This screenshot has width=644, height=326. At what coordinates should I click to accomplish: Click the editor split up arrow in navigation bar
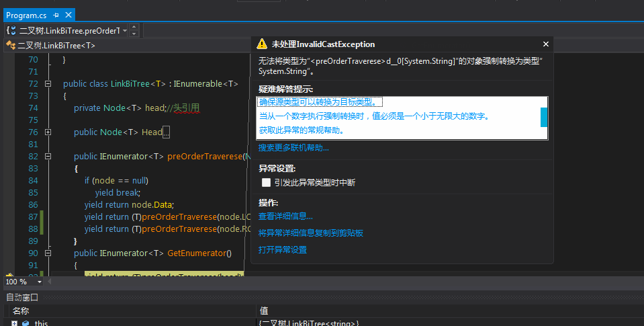click(134, 27)
